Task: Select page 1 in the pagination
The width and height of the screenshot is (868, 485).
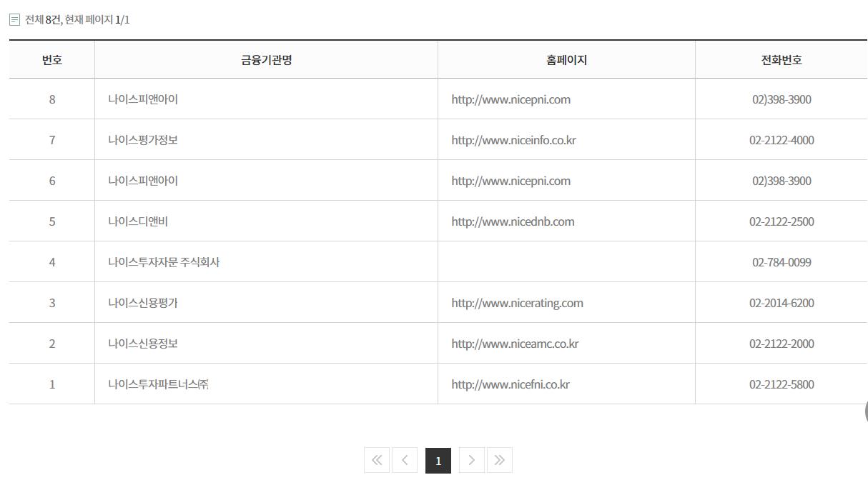Action: [x=438, y=460]
